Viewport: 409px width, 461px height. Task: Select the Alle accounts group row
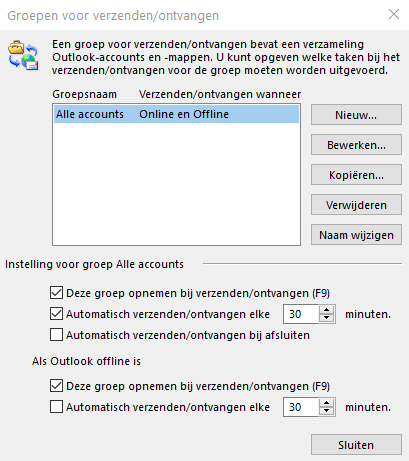(x=176, y=114)
